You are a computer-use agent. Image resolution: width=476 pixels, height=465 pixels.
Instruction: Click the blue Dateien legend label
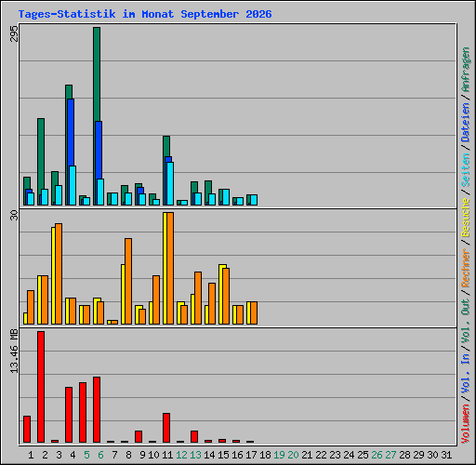click(466, 122)
